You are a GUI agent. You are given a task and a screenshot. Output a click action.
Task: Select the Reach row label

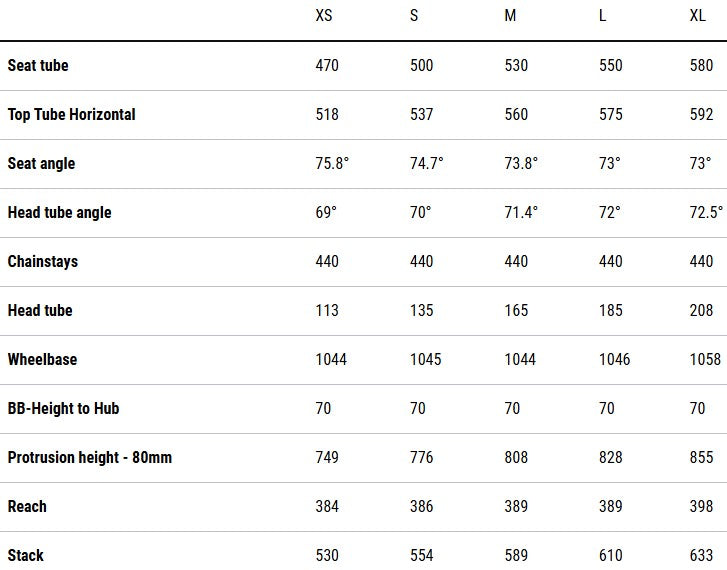click(x=27, y=506)
